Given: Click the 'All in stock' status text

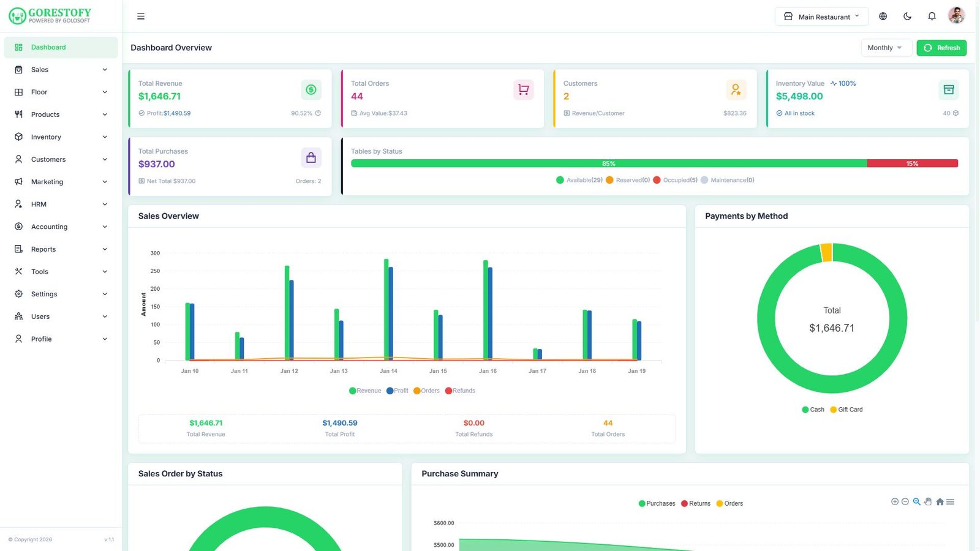Looking at the screenshot, I should coord(799,113).
